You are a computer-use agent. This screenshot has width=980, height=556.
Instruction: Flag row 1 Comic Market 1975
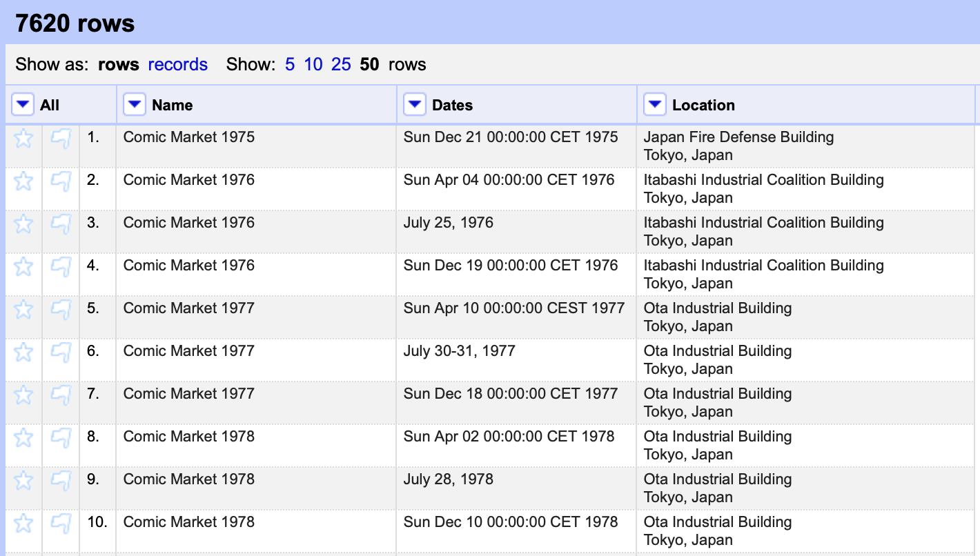(61, 139)
